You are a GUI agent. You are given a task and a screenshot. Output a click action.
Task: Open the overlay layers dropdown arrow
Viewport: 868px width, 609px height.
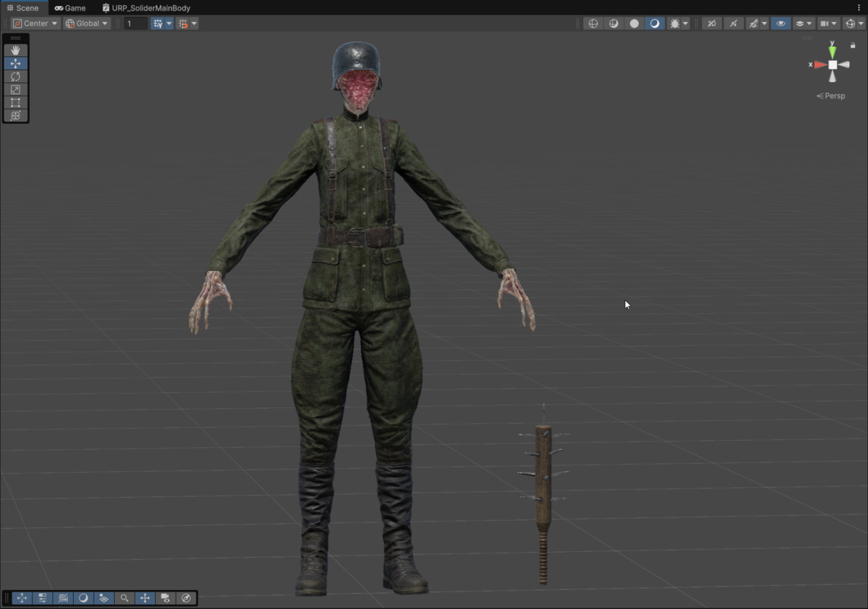809,24
